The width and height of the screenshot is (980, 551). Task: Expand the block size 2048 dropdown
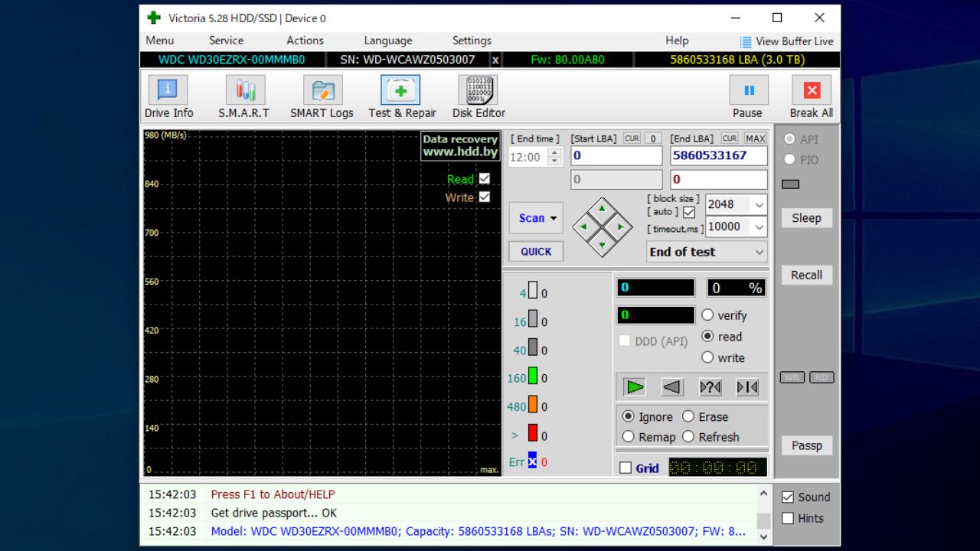(x=759, y=204)
